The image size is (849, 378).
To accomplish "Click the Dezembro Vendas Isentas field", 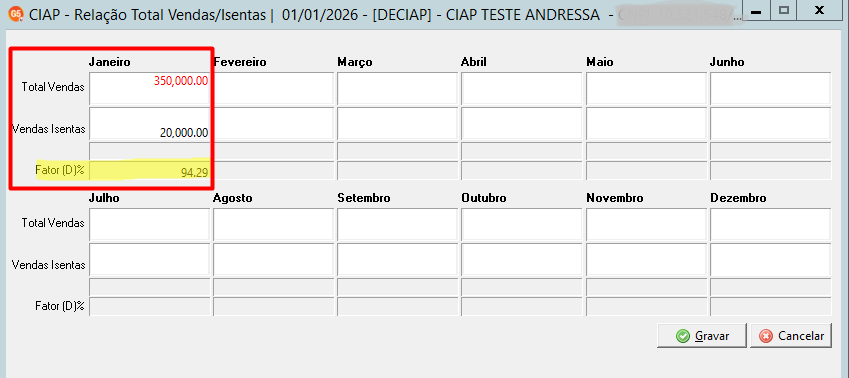I will coord(770,259).
